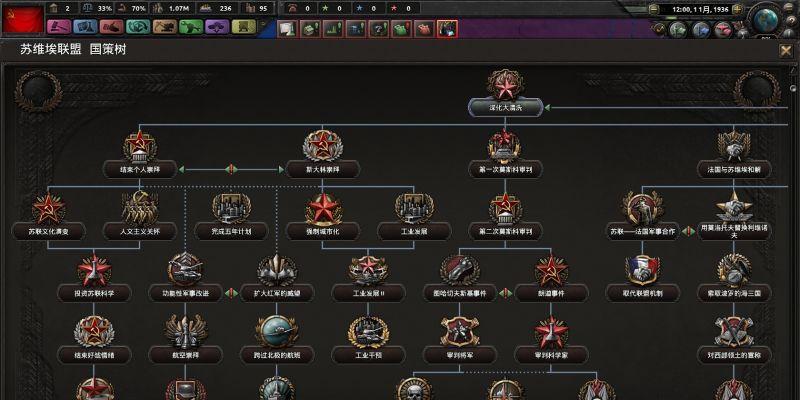Click the 70% war support indicator
Screen dimensions: 800x400
pos(132,8)
